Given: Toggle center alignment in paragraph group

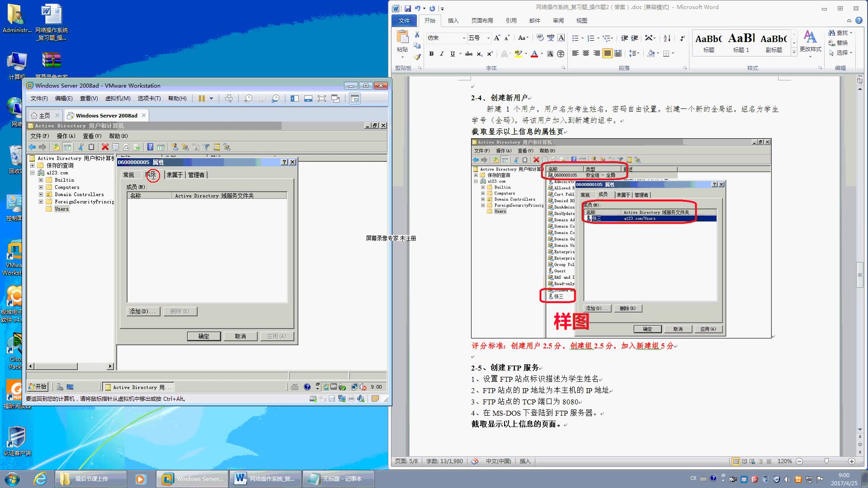Looking at the screenshot, I should [585, 54].
